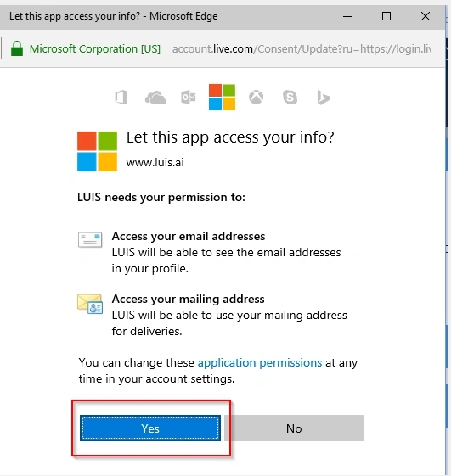Click the email addresses permission card icon
The width and height of the screenshot is (451, 476).
coord(90,240)
